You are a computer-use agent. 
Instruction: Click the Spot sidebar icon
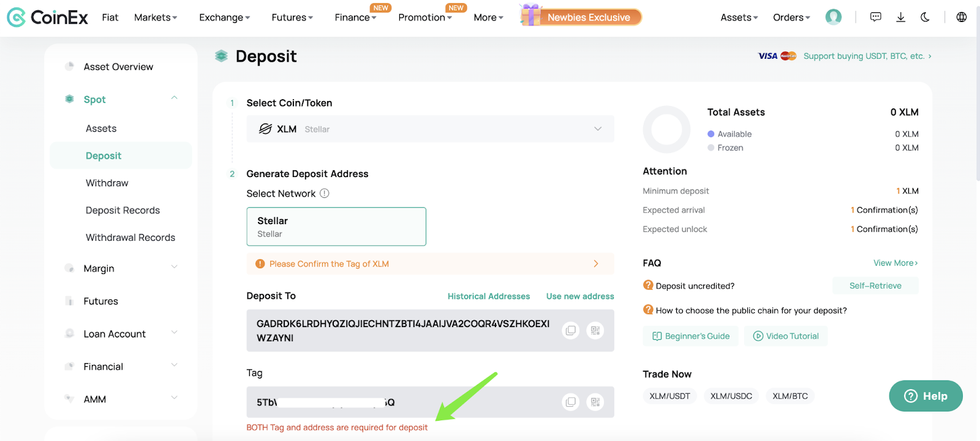click(x=69, y=99)
